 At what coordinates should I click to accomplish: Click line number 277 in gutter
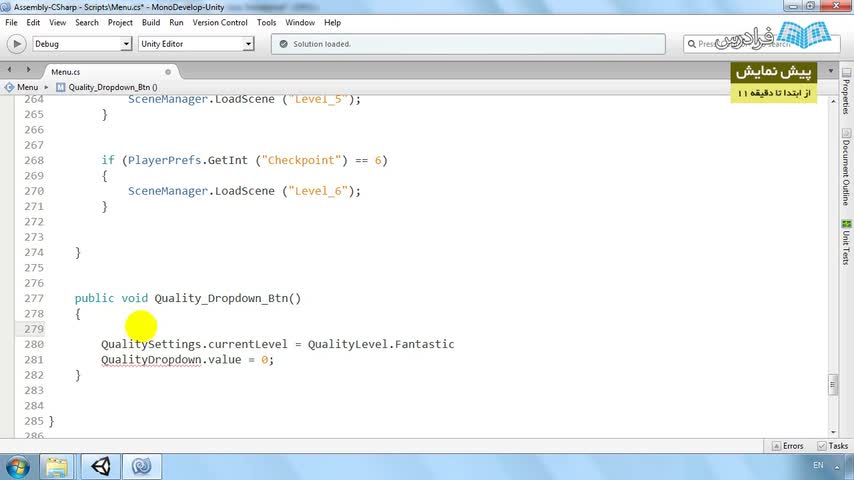click(x=34, y=299)
